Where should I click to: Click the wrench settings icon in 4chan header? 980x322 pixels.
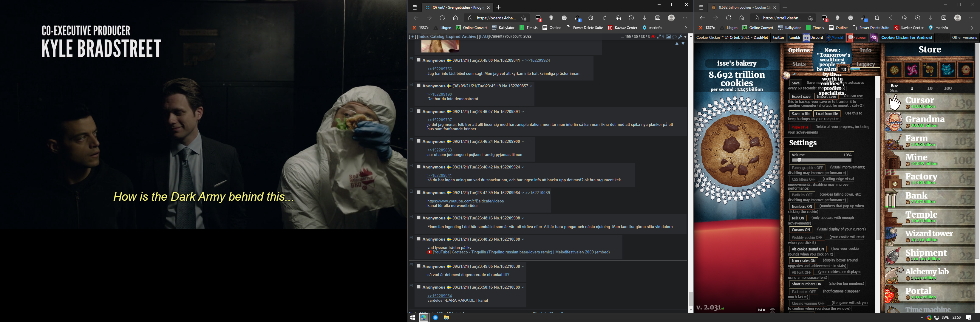click(680, 36)
